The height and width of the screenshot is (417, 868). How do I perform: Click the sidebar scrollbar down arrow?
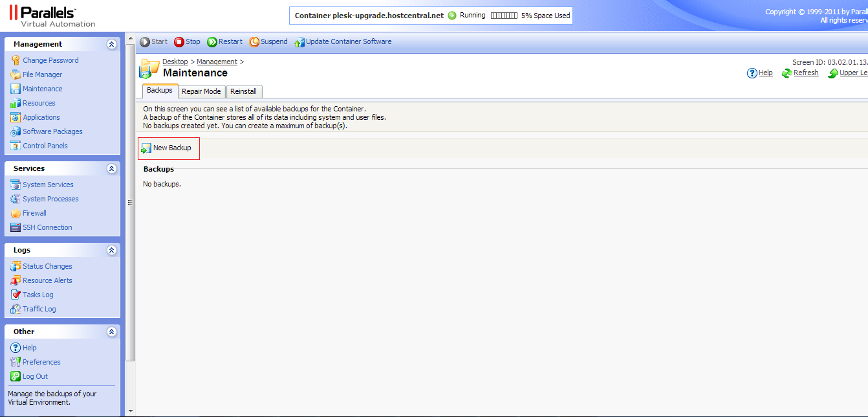tap(130, 411)
